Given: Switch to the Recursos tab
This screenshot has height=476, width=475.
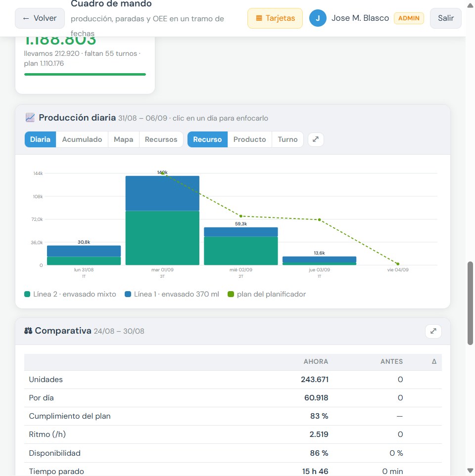Looking at the screenshot, I should [x=161, y=139].
